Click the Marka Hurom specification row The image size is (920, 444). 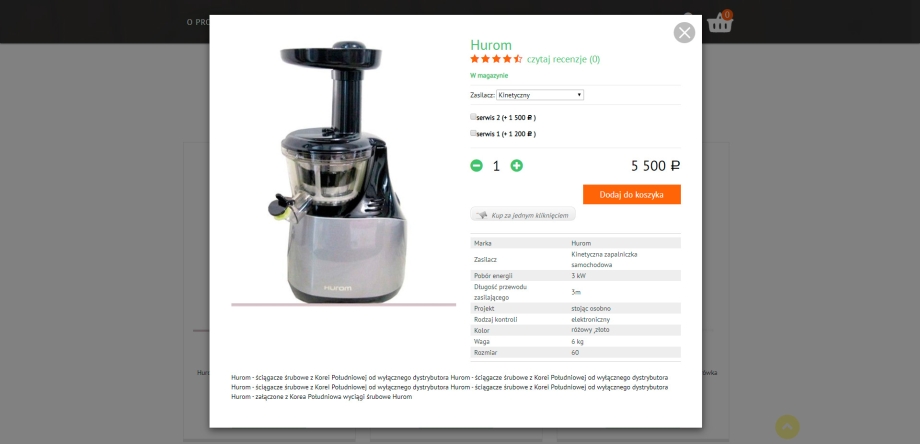tap(575, 243)
